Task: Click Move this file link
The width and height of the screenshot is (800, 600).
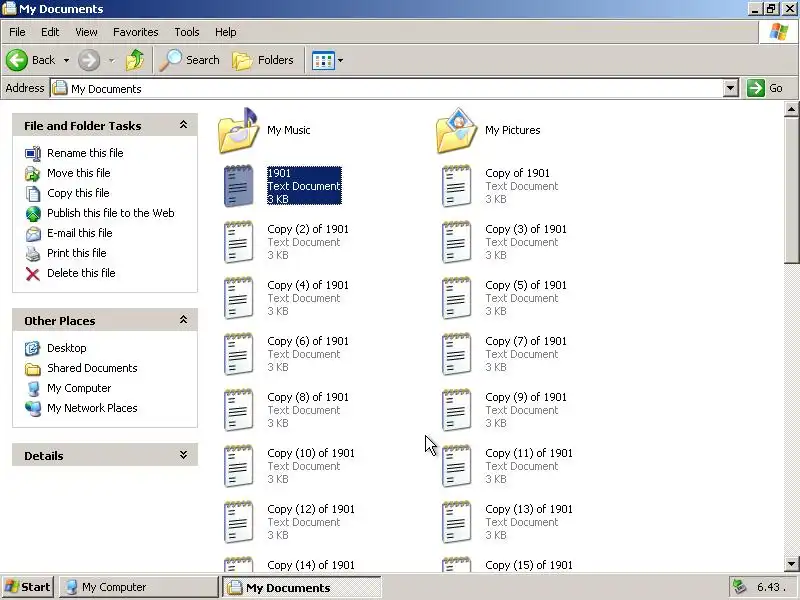Action: [79, 173]
